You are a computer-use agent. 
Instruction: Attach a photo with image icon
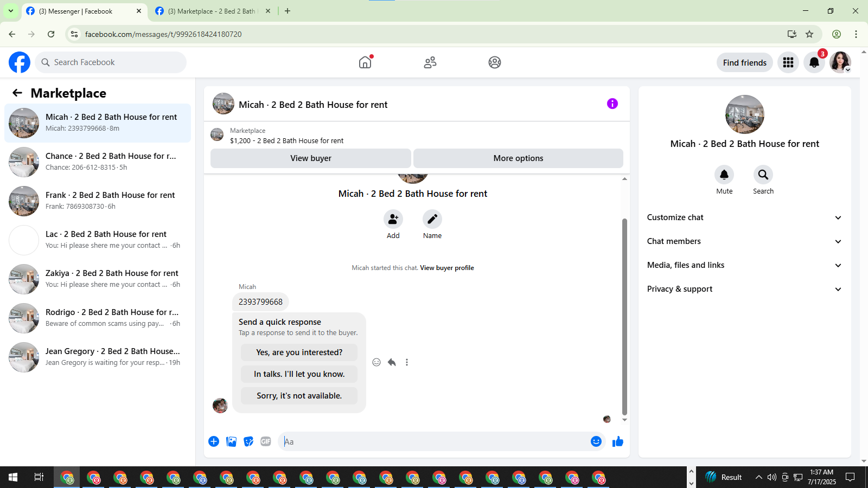click(x=231, y=441)
